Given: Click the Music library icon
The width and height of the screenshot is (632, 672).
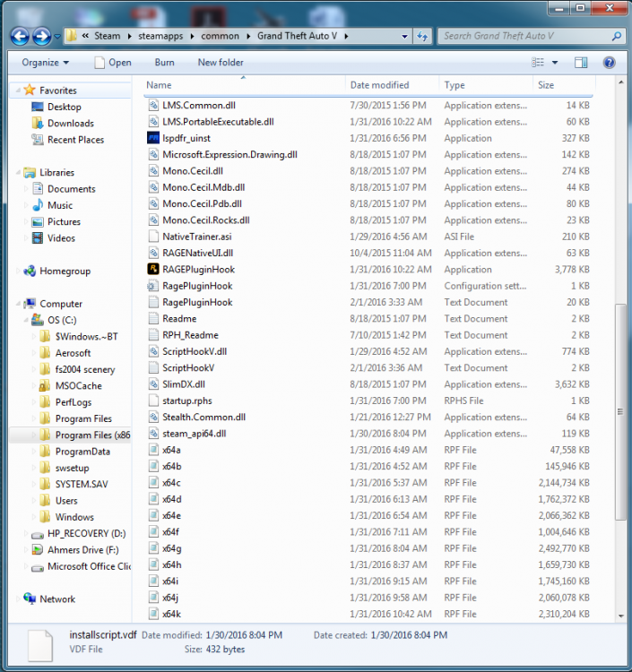Looking at the screenshot, I should (38, 205).
